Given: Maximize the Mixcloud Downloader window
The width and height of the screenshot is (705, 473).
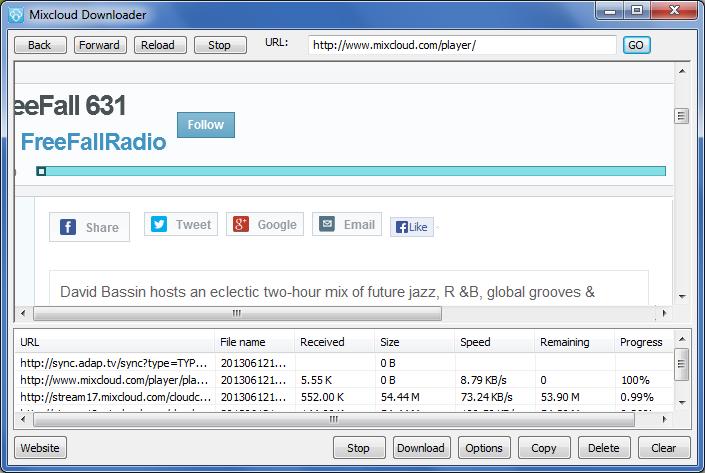Looking at the screenshot, I should click(636, 11).
